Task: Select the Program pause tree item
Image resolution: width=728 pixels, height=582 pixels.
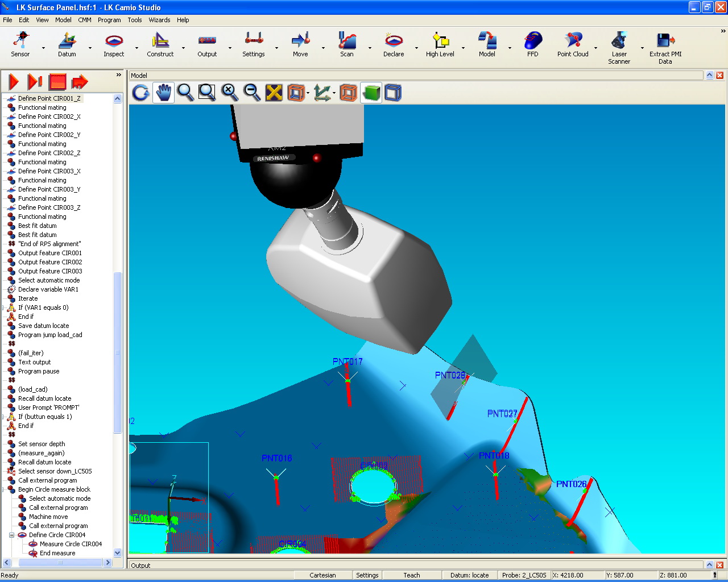Action: [x=39, y=371]
